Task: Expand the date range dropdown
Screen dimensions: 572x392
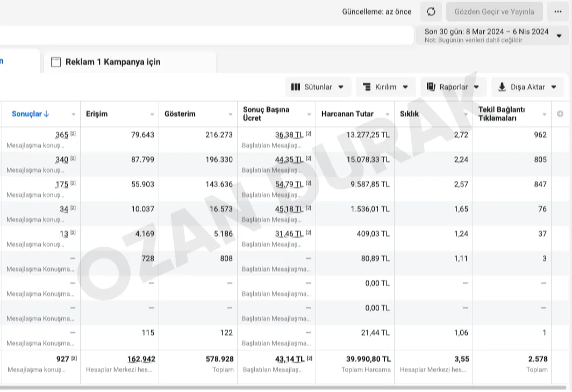Action: tap(559, 36)
